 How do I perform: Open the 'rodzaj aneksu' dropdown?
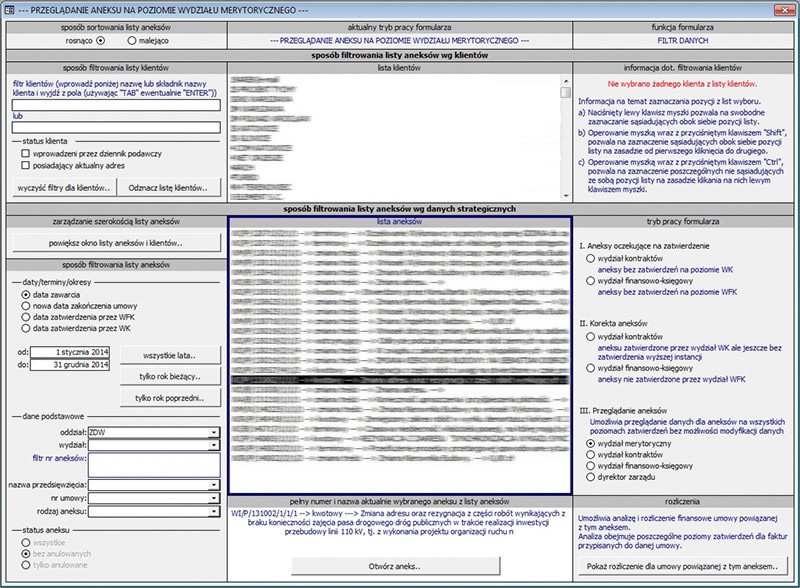[x=215, y=511]
